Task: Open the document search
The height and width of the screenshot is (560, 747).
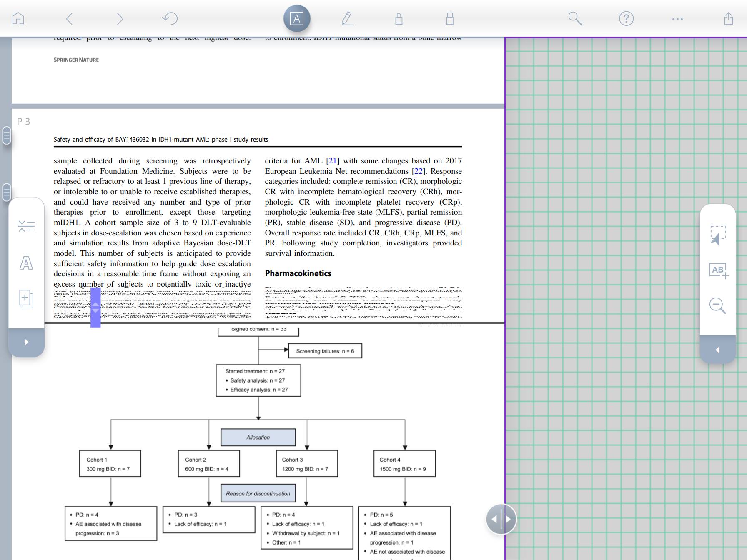Action: click(575, 19)
